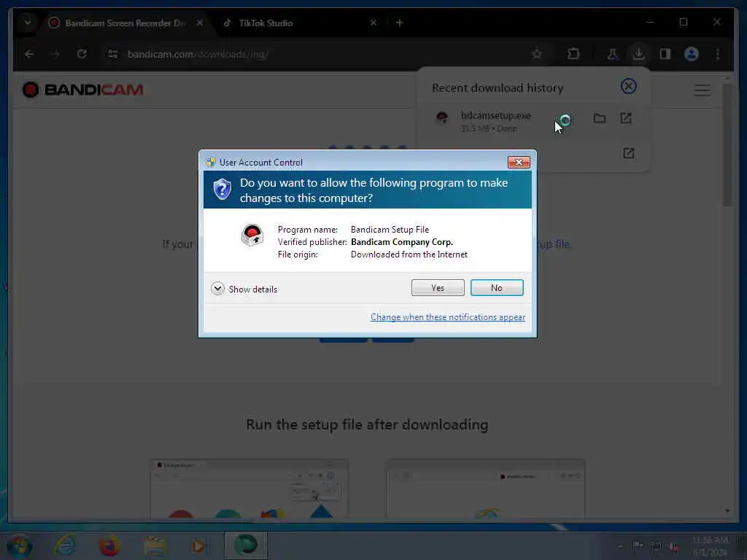Click No in User Account Control dialog
Viewport: 747px width, 560px height.
coord(496,287)
